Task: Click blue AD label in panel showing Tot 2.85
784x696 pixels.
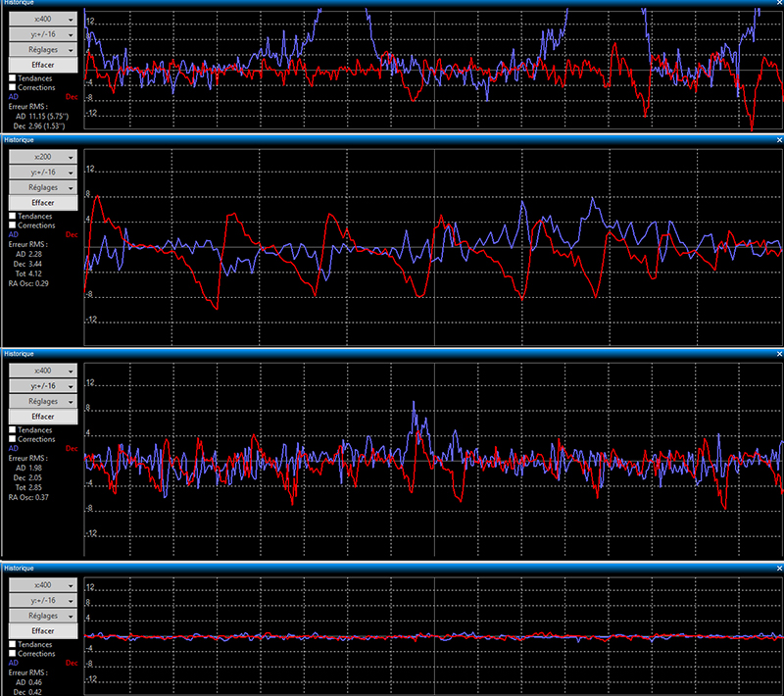Action: [14, 449]
